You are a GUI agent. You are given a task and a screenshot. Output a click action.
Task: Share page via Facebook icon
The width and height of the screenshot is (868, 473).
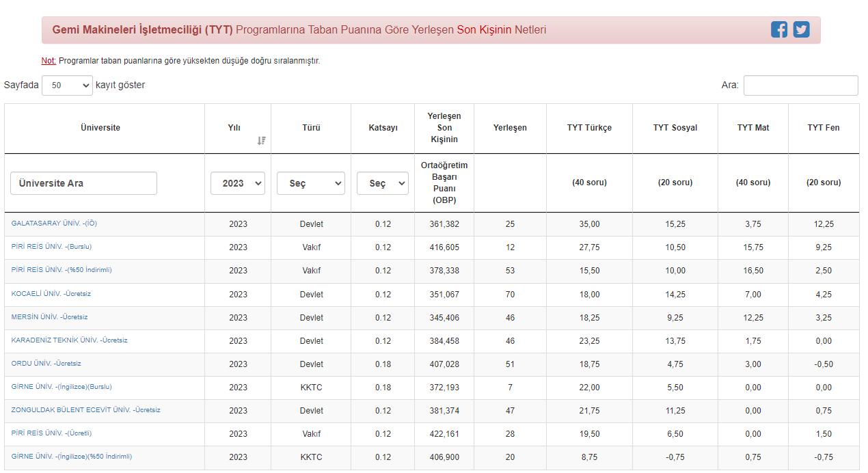(779, 29)
